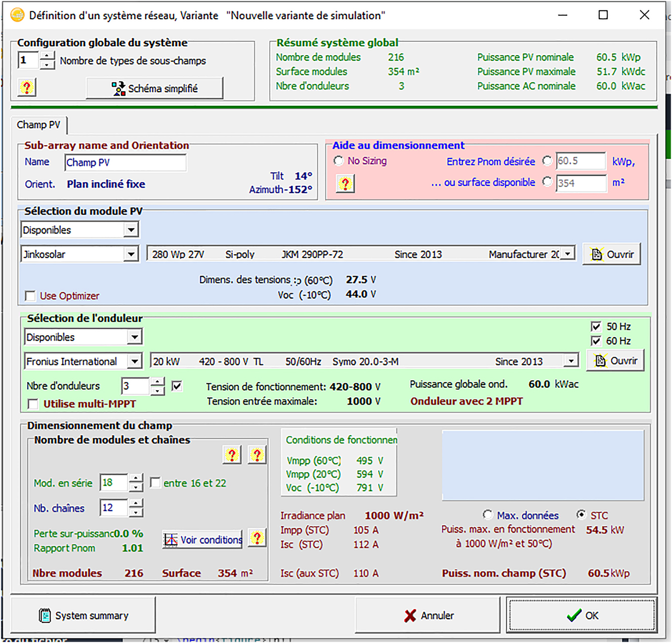This screenshot has width=672, height=643.
Task: Open help icon next to Voir conditions
Action: tap(257, 538)
